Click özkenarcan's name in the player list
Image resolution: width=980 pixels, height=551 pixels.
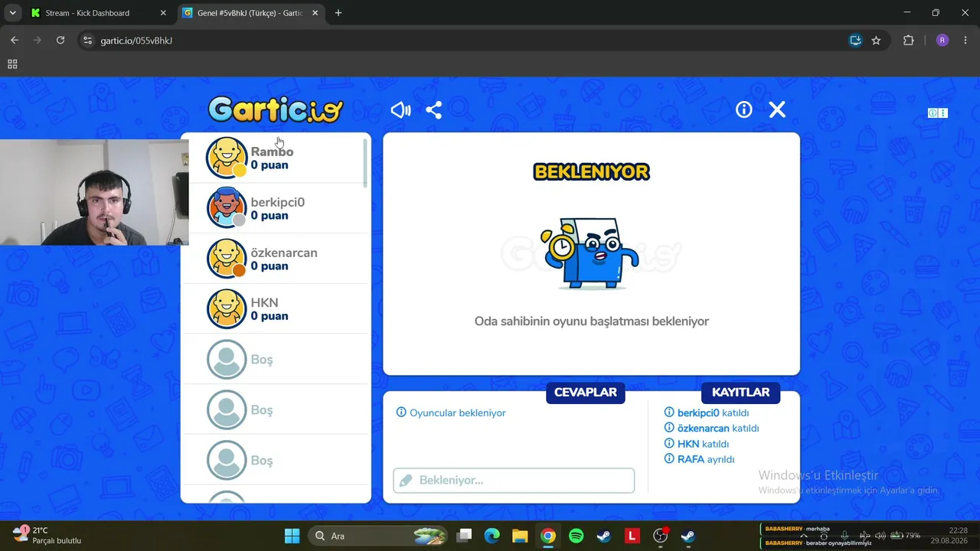coord(284,253)
